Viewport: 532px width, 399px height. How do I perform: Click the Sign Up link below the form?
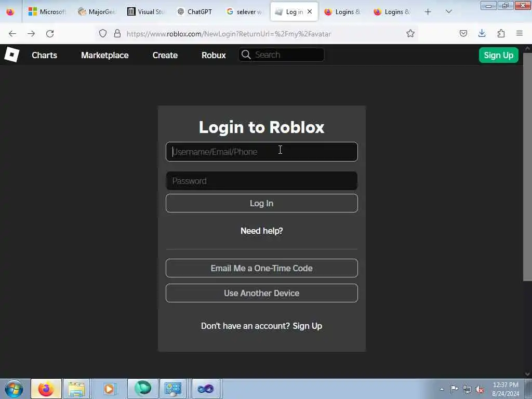[x=308, y=326]
